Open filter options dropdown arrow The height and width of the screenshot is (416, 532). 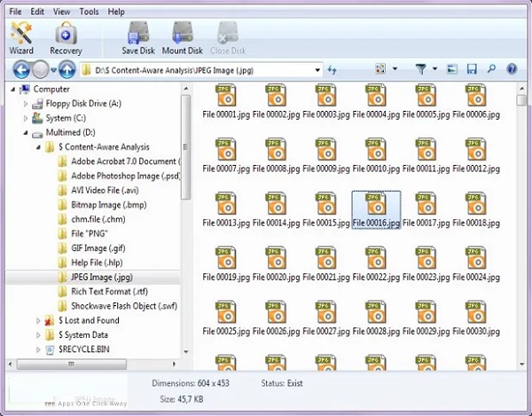click(x=435, y=69)
